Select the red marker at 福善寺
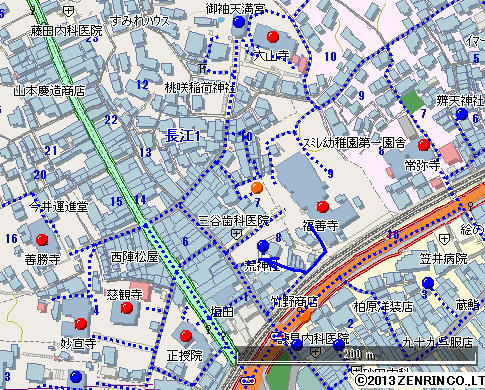This screenshot has height=390, width=485. (323, 207)
